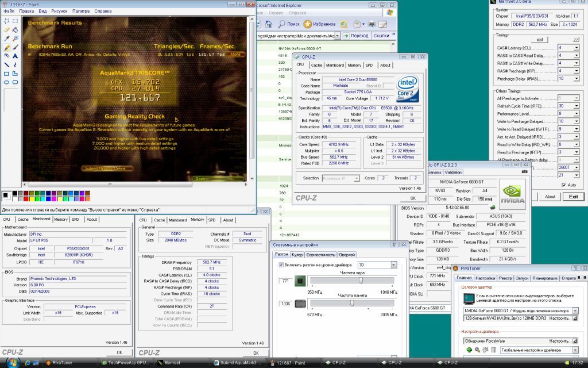Click the About button in MemSet
Viewport: 588px width, 368px height.
point(550,197)
